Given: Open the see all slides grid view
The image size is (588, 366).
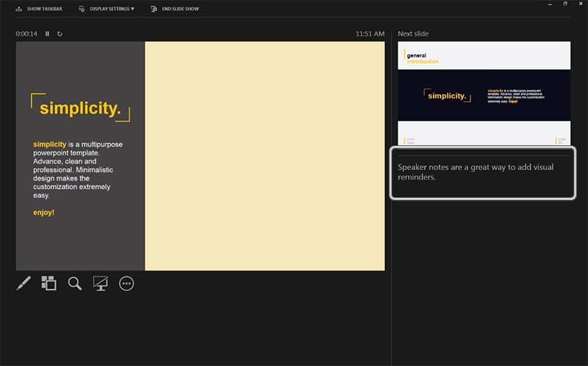Looking at the screenshot, I should [x=48, y=284].
